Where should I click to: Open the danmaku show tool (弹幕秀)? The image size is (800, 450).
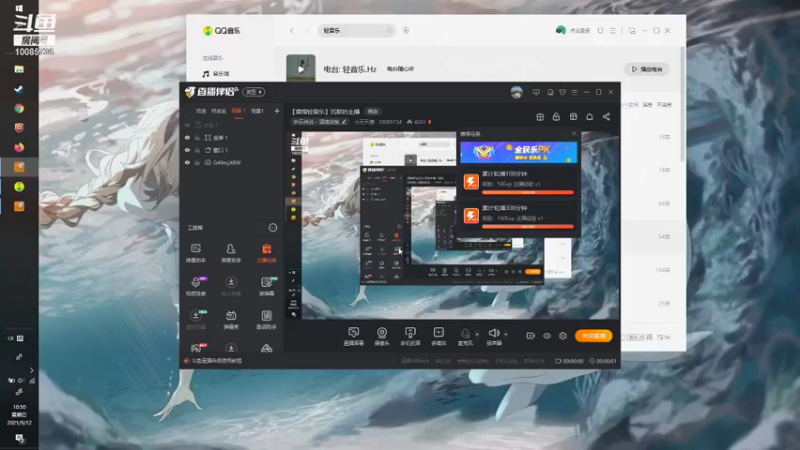point(231,320)
